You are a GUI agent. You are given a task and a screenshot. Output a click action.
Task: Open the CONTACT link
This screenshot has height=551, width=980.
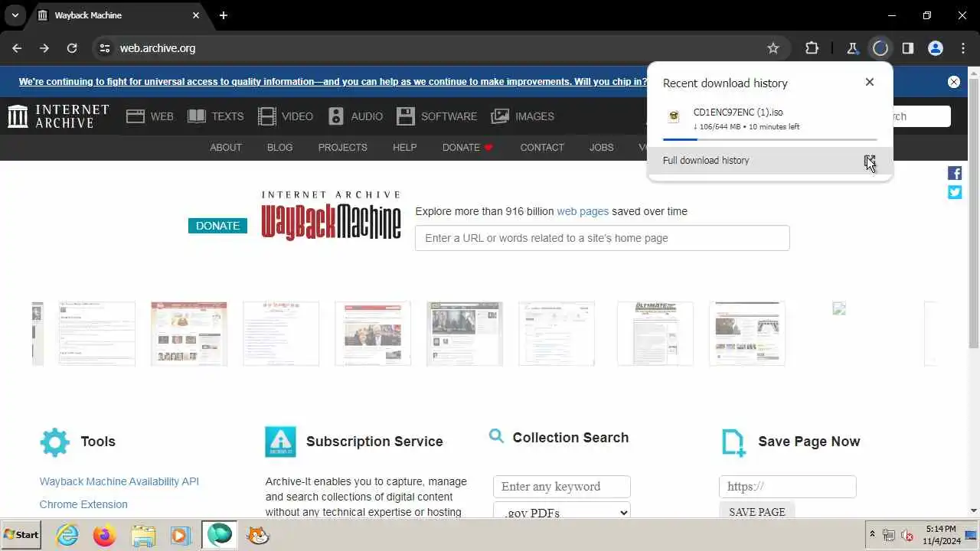click(x=542, y=148)
